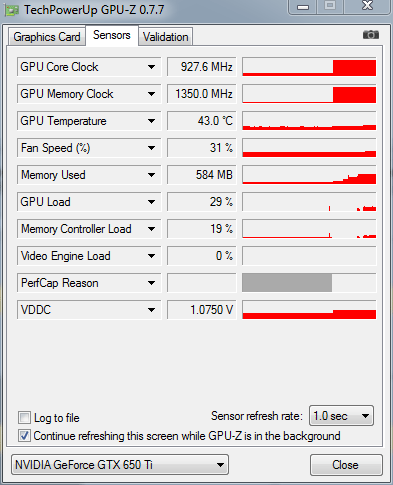Enable the Log to file checkbox

pyautogui.click(x=24, y=418)
